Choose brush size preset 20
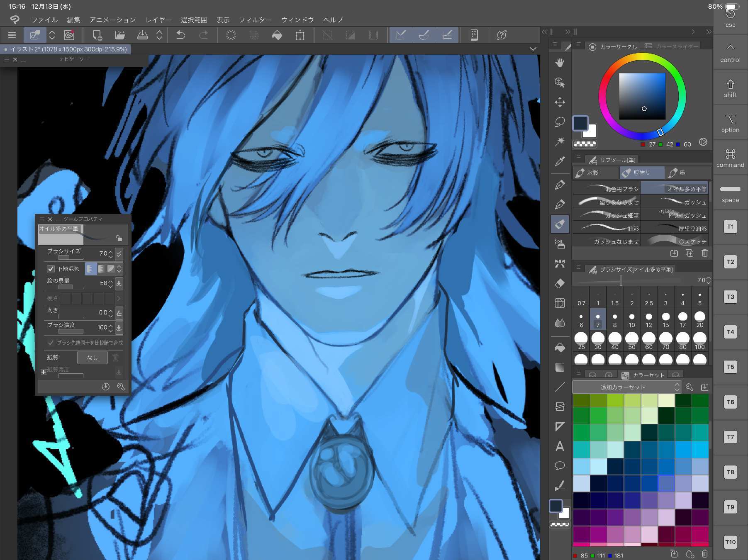The width and height of the screenshot is (748, 560). 699,319
